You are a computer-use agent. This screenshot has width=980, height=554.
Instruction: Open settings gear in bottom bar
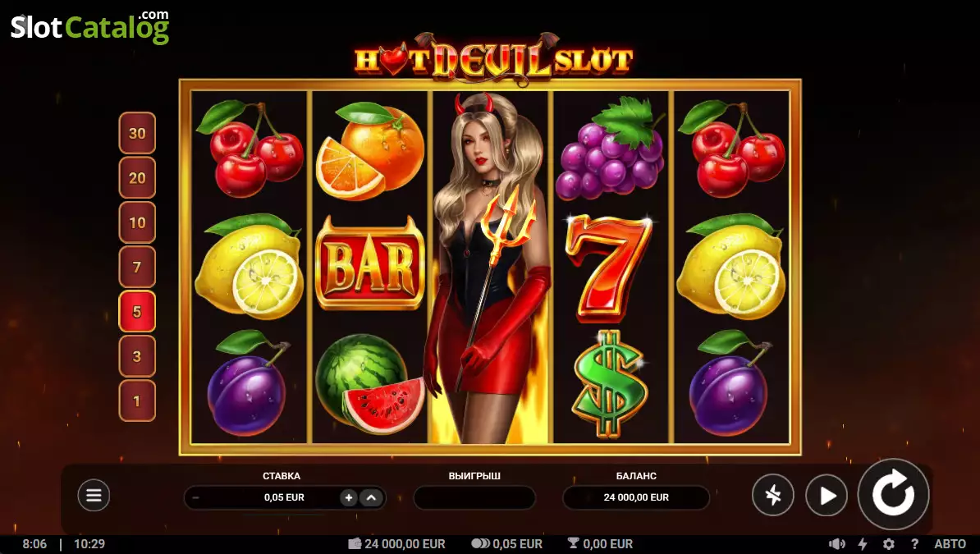tap(888, 544)
